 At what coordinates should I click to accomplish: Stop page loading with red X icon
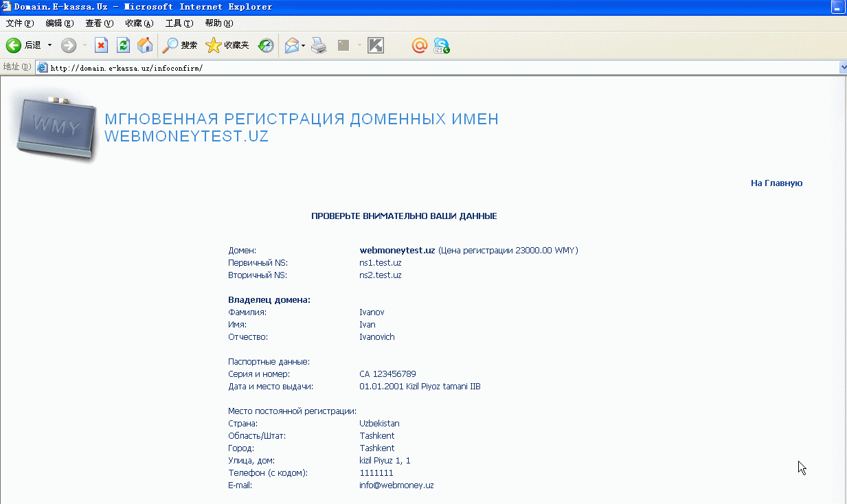(101, 45)
